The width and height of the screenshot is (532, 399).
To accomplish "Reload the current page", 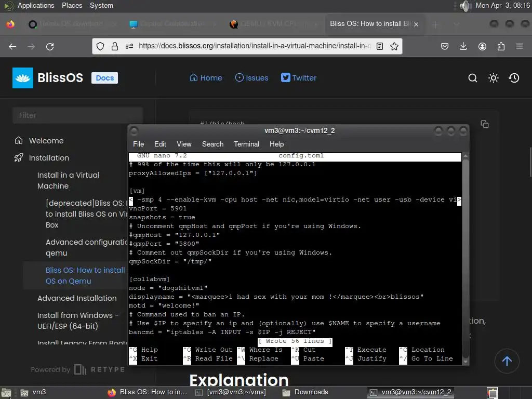I will tap(50, 46).
